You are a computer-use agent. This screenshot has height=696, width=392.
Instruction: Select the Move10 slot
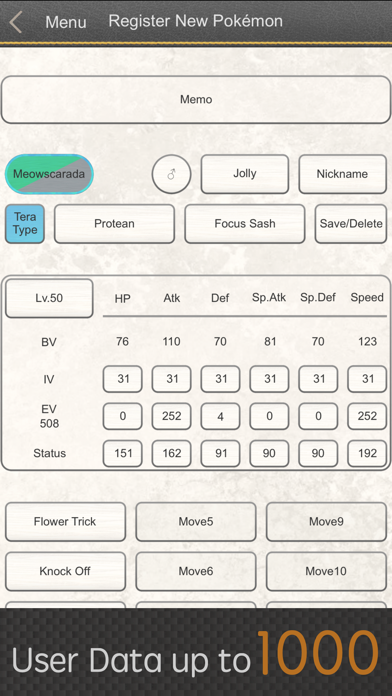(326, 571)
